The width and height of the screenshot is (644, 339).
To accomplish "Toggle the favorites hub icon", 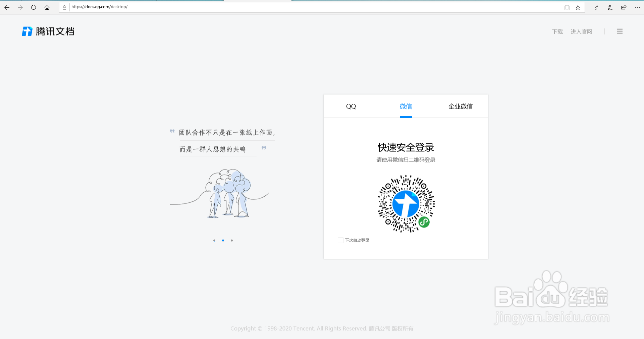I will click(597, 7).
